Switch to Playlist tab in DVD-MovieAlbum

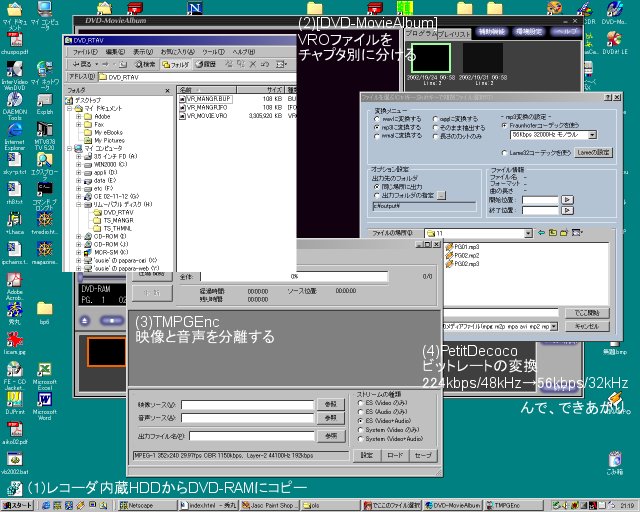pos(454,34)
